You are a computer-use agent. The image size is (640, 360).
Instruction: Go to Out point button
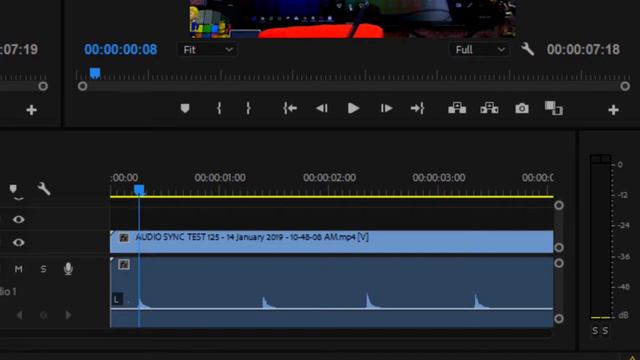point(418,108)
